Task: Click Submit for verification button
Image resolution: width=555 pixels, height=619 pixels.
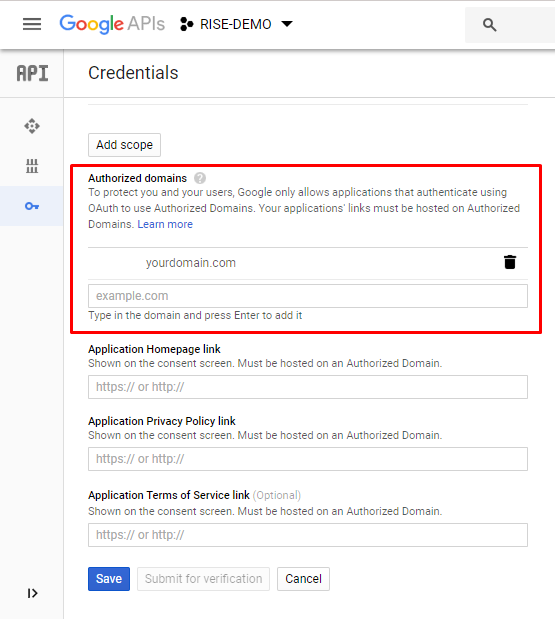Action: (x=203, y=579)
